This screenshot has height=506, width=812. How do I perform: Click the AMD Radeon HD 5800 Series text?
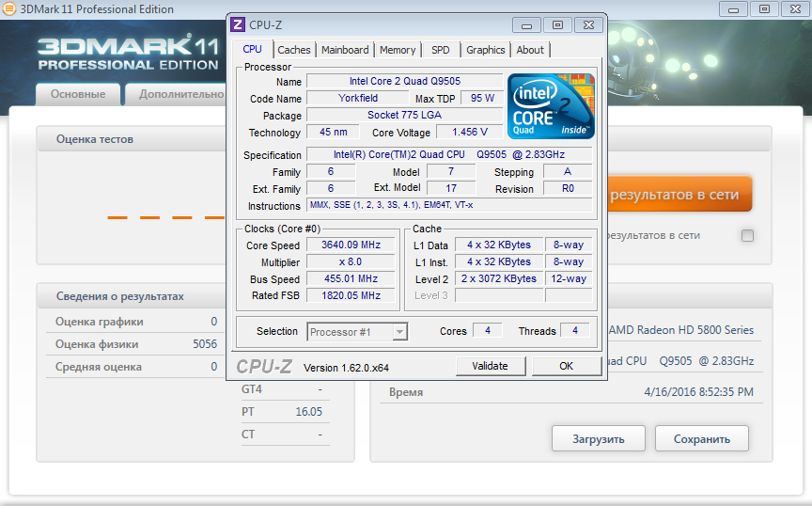click(x=681, y=330)
